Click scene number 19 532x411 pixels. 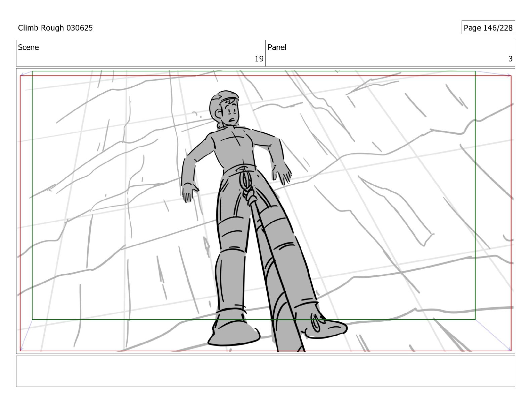(x=259, y=59)
